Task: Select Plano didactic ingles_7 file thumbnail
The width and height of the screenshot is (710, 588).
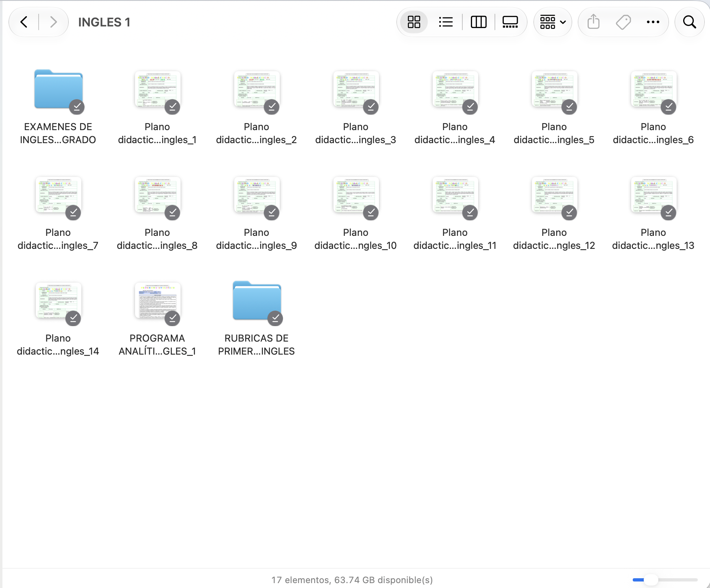Action: click(x=59, y=195)
